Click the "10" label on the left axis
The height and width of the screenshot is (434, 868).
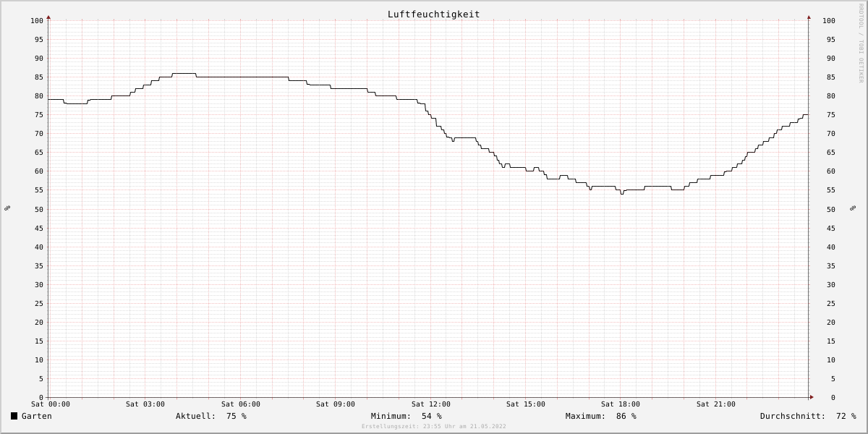(39, 360)
